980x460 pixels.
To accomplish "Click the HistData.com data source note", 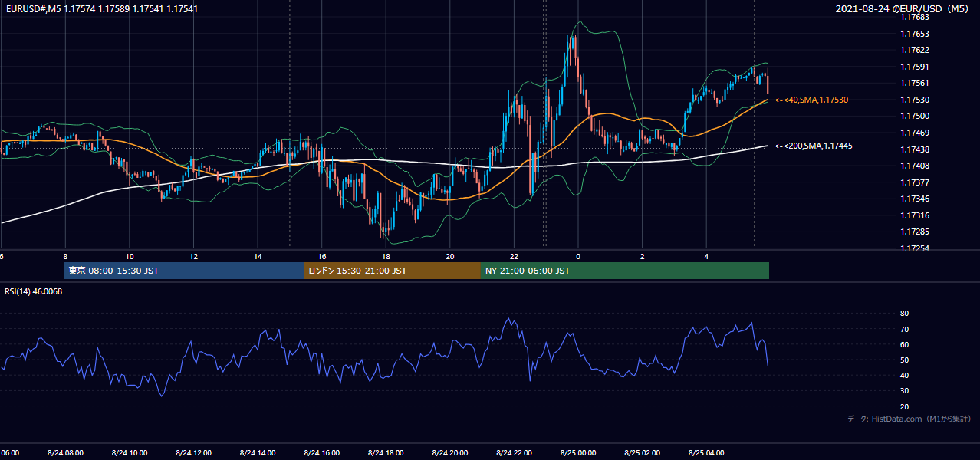I will pyautogui.click(x=909, y=419).
